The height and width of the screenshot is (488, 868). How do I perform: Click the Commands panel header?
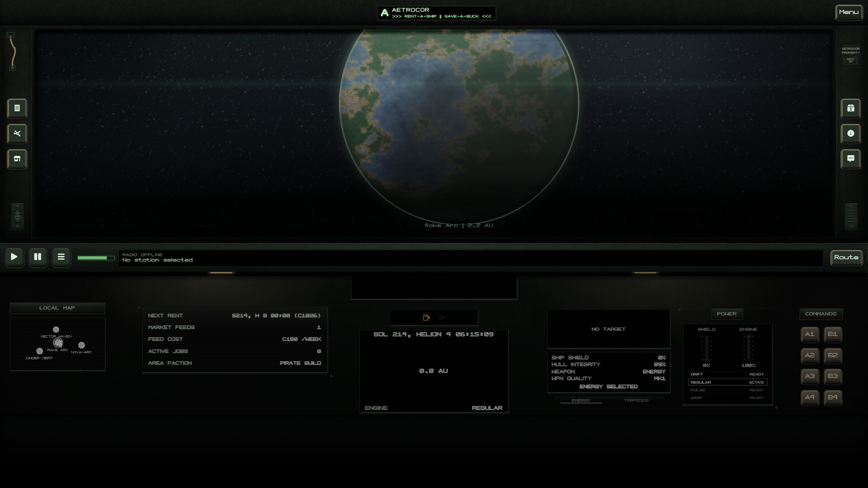[821, 314]
